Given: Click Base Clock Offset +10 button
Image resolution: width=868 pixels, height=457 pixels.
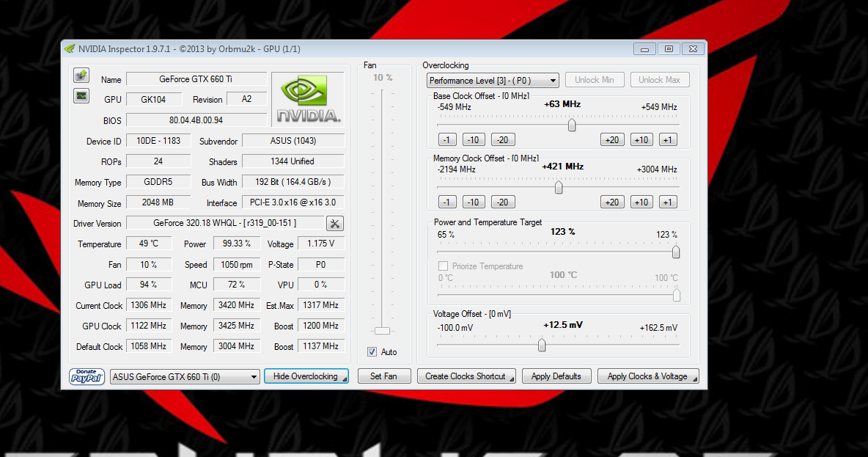Looking at the screenshot, I should 641,139.
